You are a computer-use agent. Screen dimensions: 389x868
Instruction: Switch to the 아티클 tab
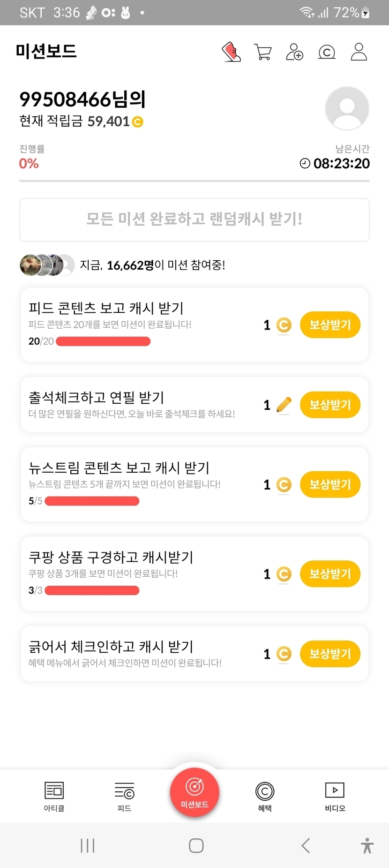coord(54,796)
